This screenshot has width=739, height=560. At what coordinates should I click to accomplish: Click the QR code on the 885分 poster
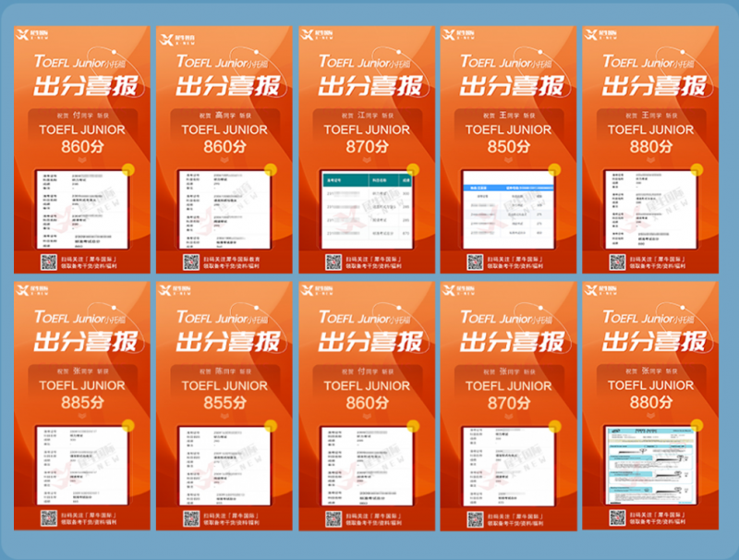pyautogui.click(x=49, y=518)
